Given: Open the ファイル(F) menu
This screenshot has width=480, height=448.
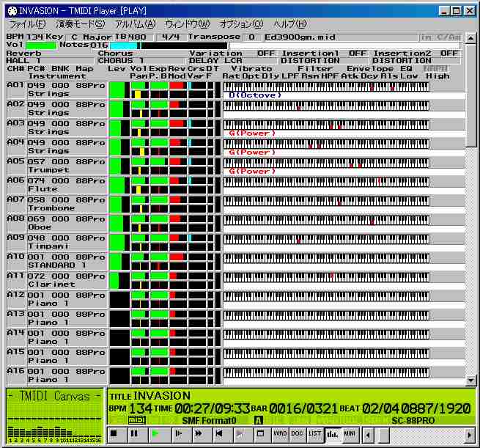Looking at the screenshot, I should coord(25,24).
